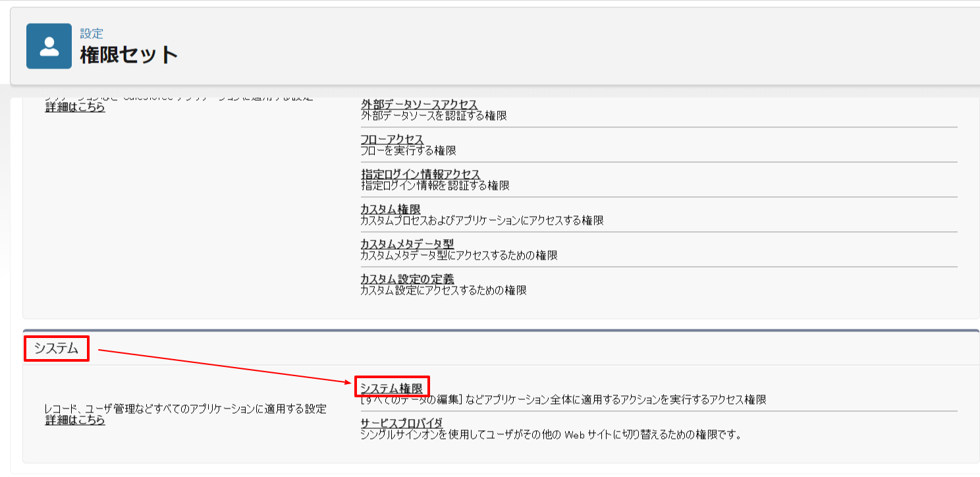Viewport: 980px width, 477px height.
Task: Click description mentioning アプリケーション全体に適用するアクション
Action: point(563,400)
